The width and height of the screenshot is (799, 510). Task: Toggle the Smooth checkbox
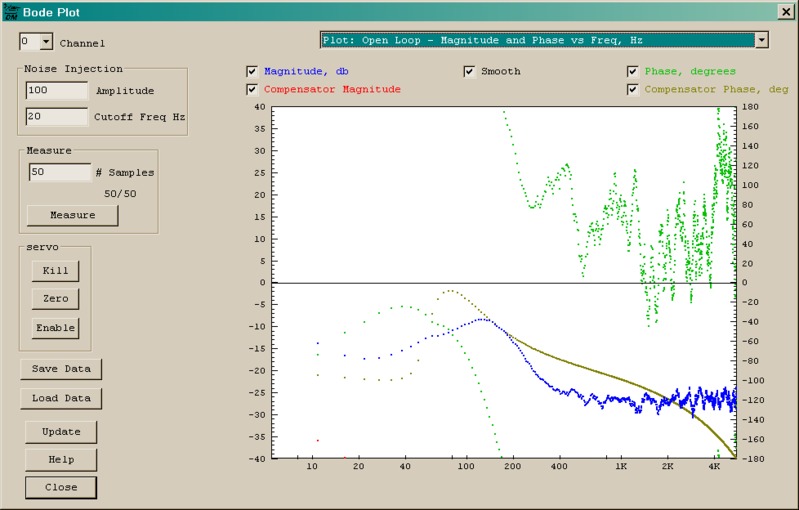pos(469,72)
